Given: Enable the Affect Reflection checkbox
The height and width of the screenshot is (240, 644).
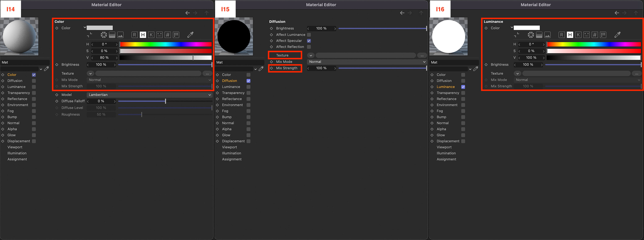Looking at the screenshot, I should 309,47.
